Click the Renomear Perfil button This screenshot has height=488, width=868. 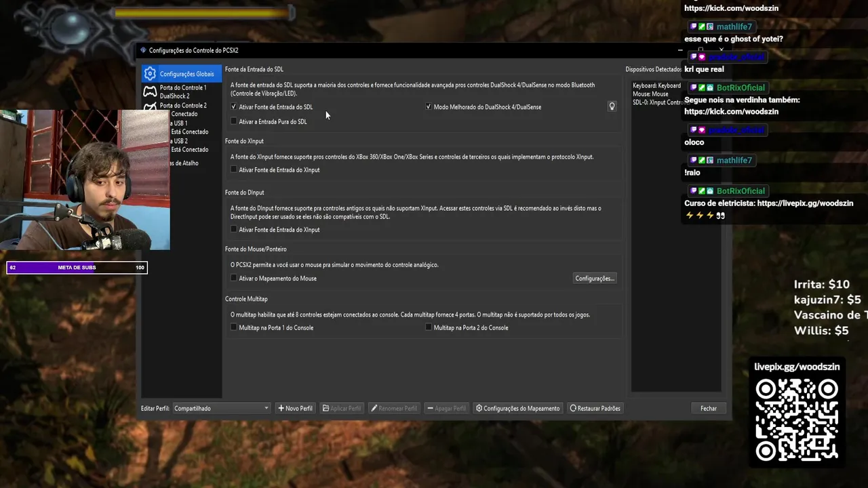coord(394,408)
